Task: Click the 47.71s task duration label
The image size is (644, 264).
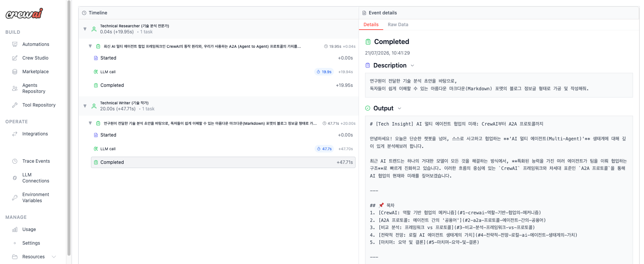Action: point(334,124)
